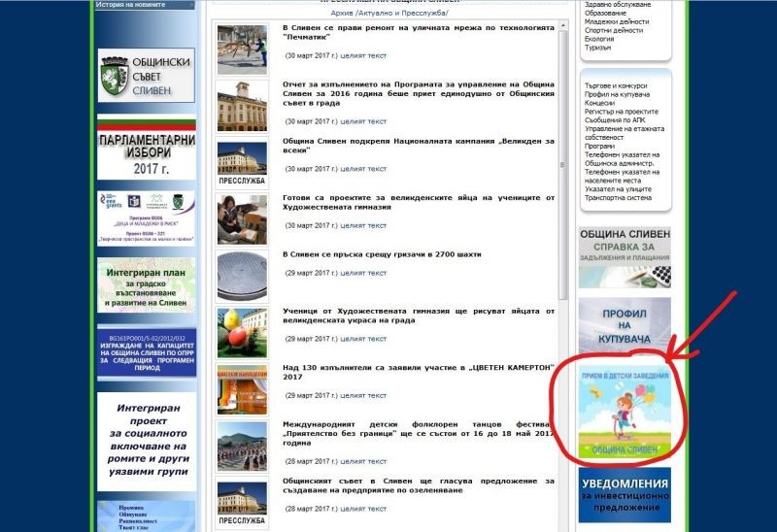Click the Цветен камертон news thumbnail
Viewport: 777px width, 532px height.
(x=242, y=386)
